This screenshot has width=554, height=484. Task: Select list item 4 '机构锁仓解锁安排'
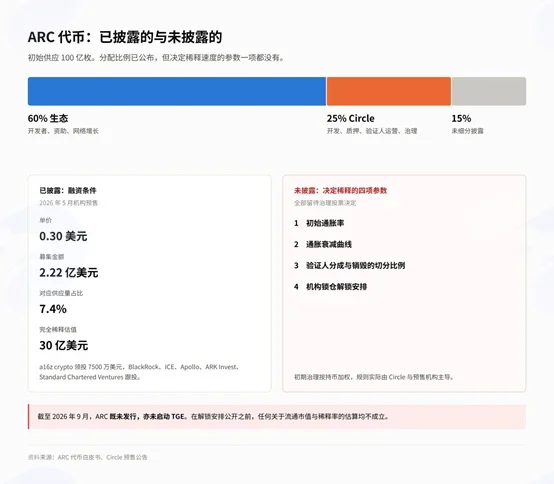click(330, 287)
